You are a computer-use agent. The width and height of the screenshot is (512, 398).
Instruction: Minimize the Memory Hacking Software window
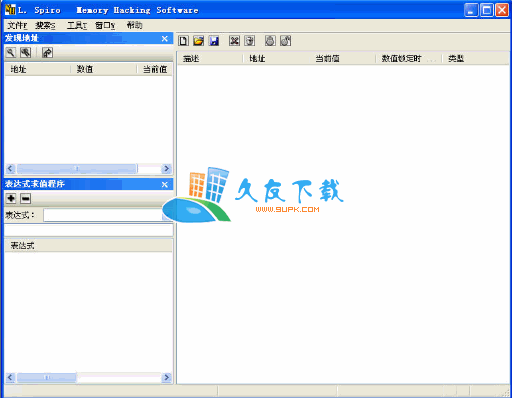point(471,10)
